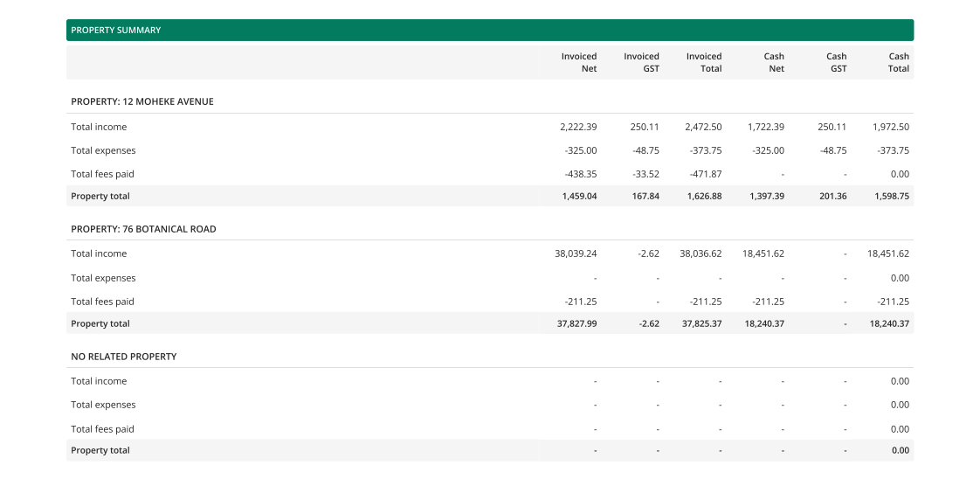The image size is (980, 479).
Task: Select the -471.87 fees paid total
Action: tap(706, 174)
